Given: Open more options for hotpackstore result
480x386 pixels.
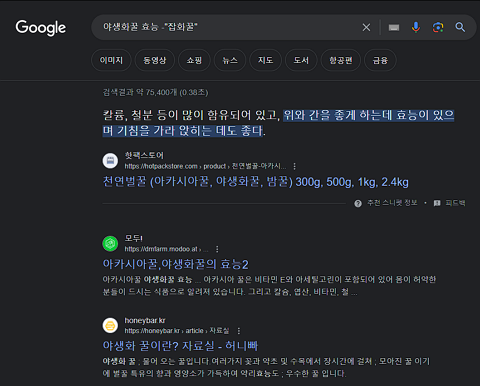Looking at the screenshot, I should coord(294,166).
